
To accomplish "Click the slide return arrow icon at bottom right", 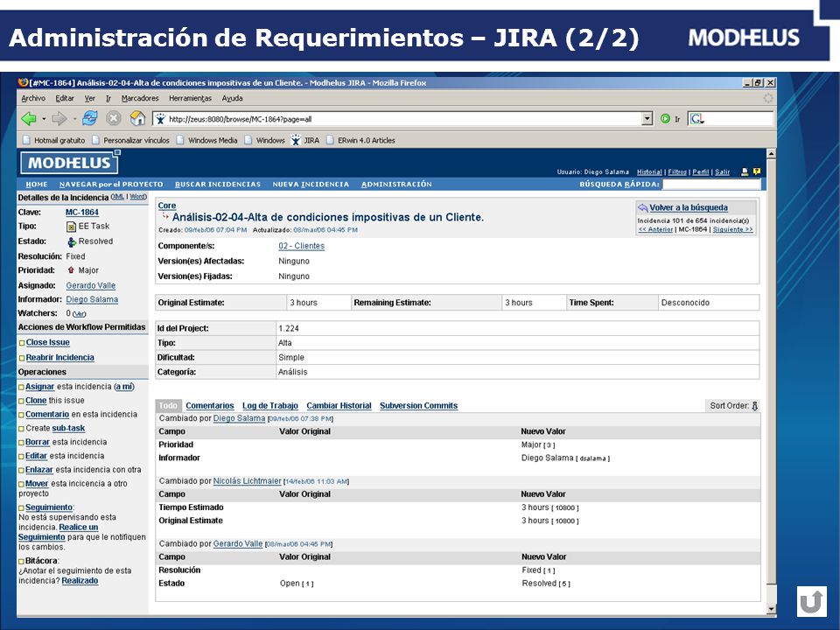I will click(x=812, y=601).
